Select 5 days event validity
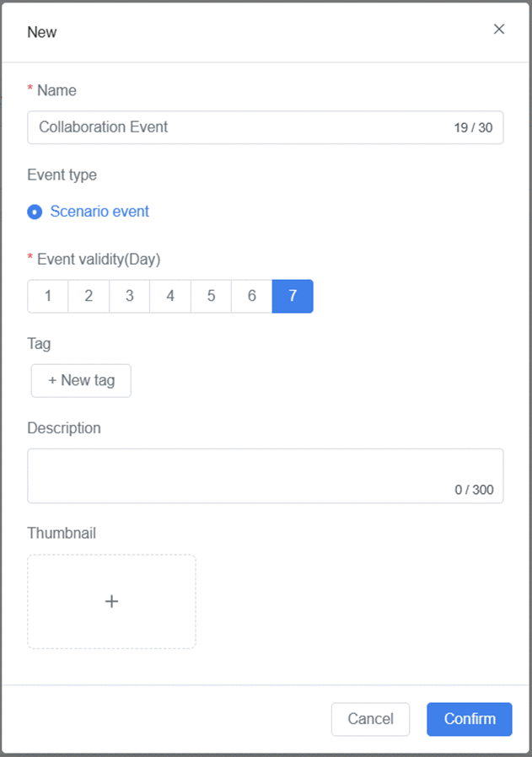This screenshot has height=757, width=532. (x=211, y=296)
